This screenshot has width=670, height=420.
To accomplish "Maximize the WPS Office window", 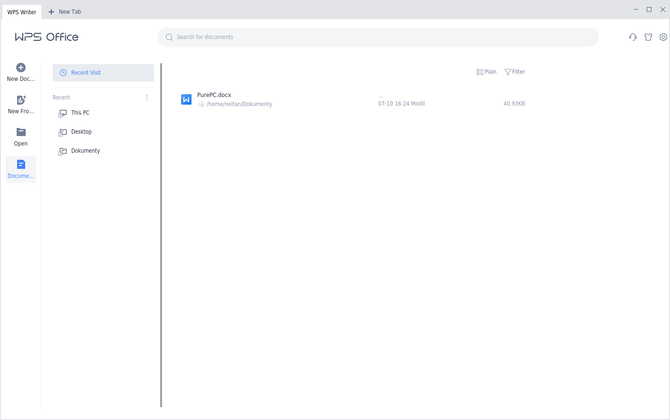I will (x=649, y=9).
